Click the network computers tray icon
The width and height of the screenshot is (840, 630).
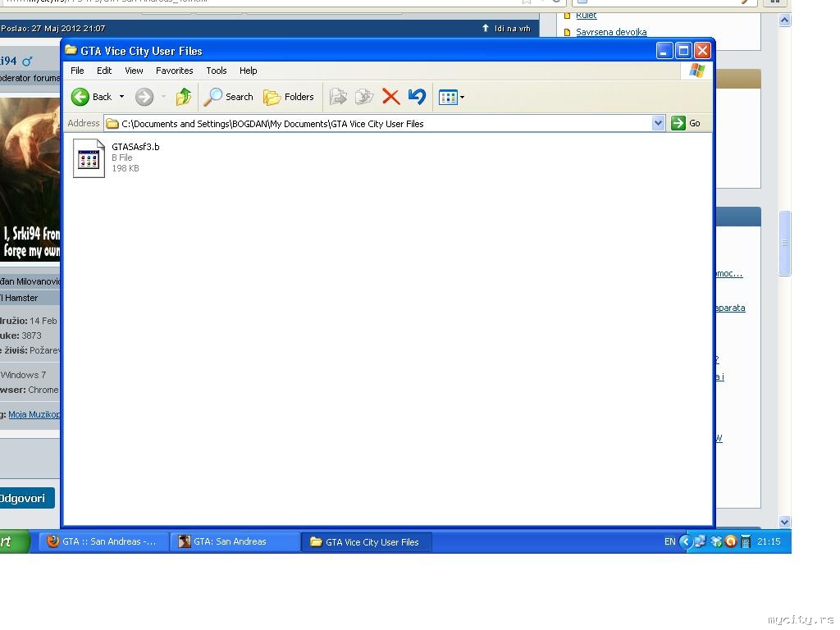coord(700,541)
